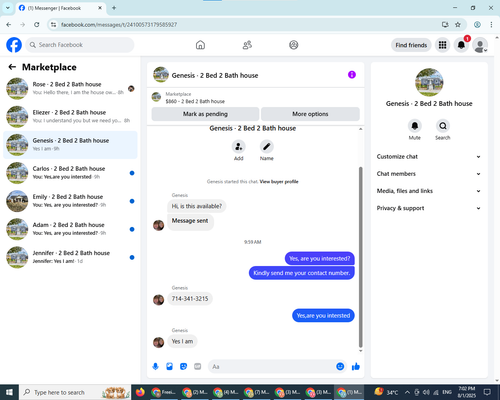Open the emoji picker in message box

[x=340, y=367]
